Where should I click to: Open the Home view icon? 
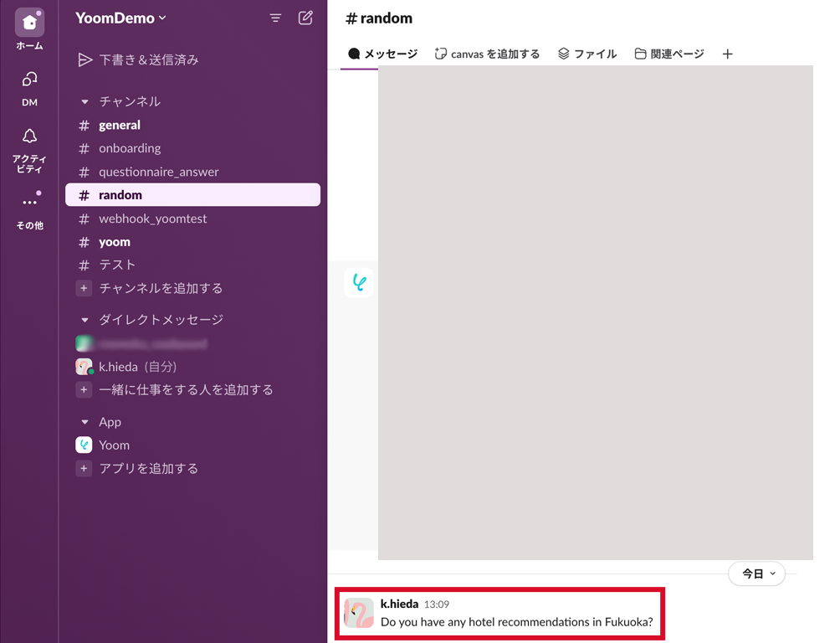click(29, 22)
